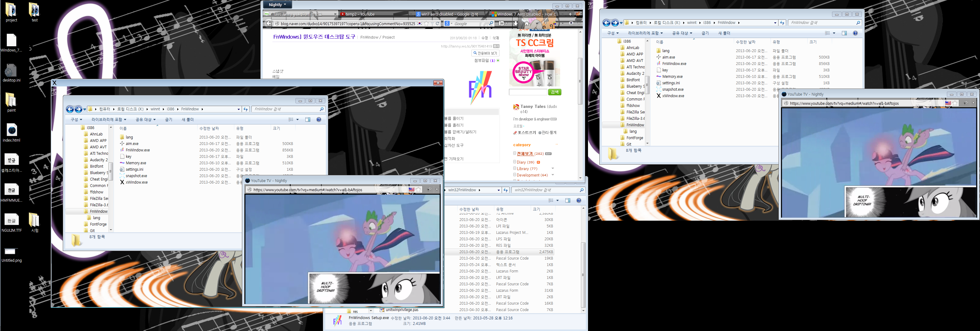Click the 전용뷰어 보기 button

click(485, 53)
